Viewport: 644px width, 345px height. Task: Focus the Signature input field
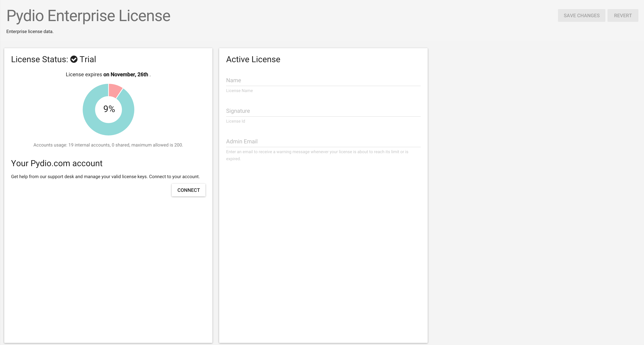point(323,111)
